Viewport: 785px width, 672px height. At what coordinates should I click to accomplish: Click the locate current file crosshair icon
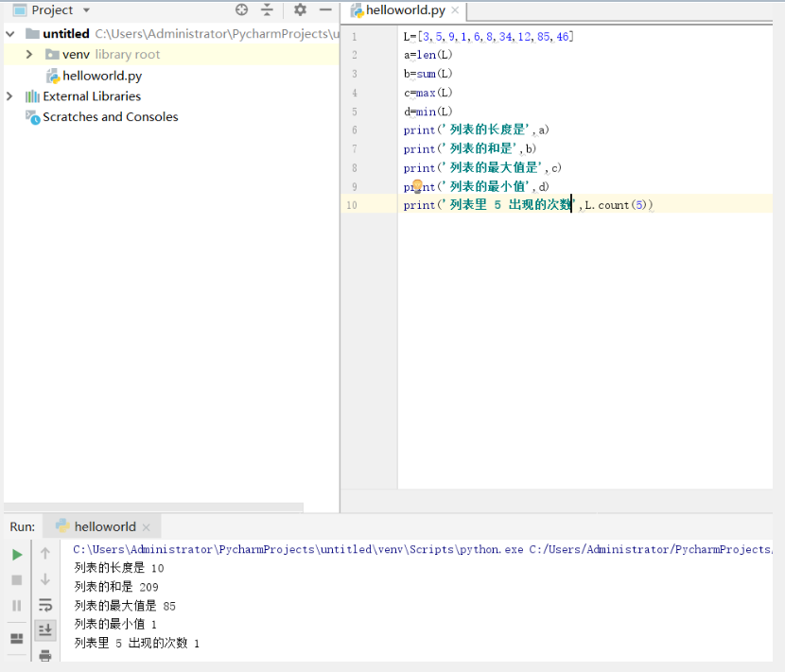pos(242,9)
